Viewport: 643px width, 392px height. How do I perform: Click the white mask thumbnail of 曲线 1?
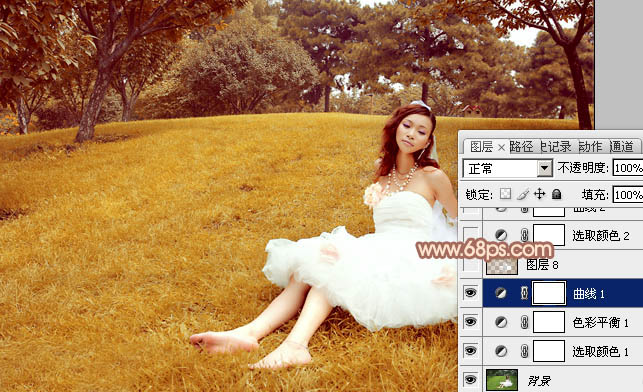click(x=549, y=293)
